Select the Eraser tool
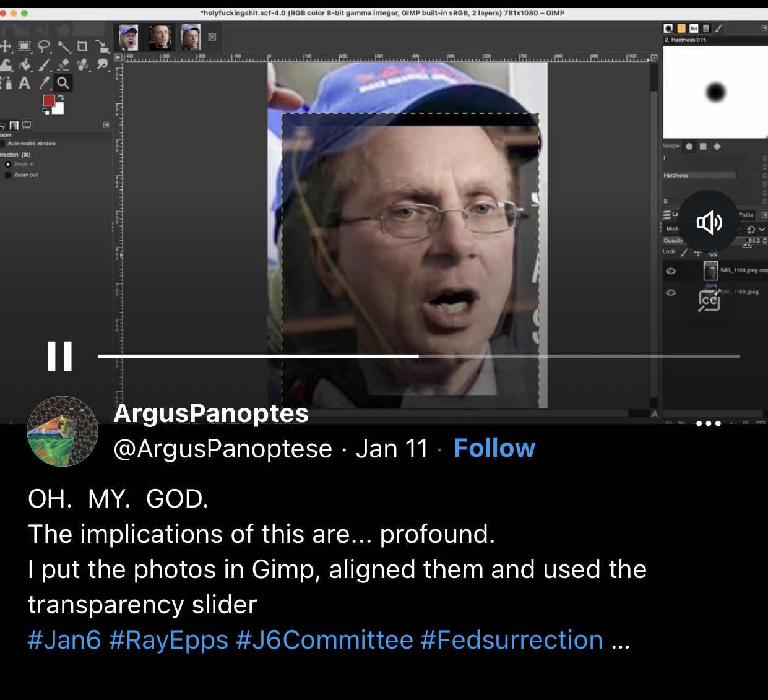The height and width of the screenshot is (700, 768). pos(63,64)
